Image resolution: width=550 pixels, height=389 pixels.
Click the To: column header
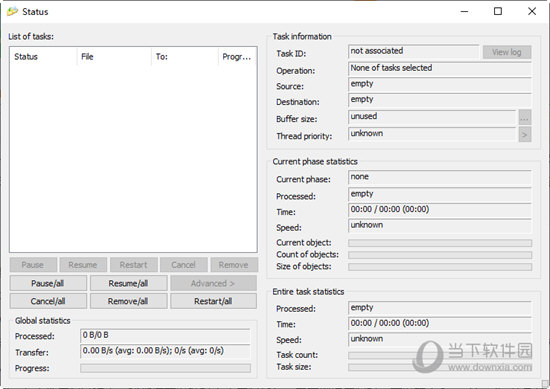pyautogui.click(x=185, y=56)
